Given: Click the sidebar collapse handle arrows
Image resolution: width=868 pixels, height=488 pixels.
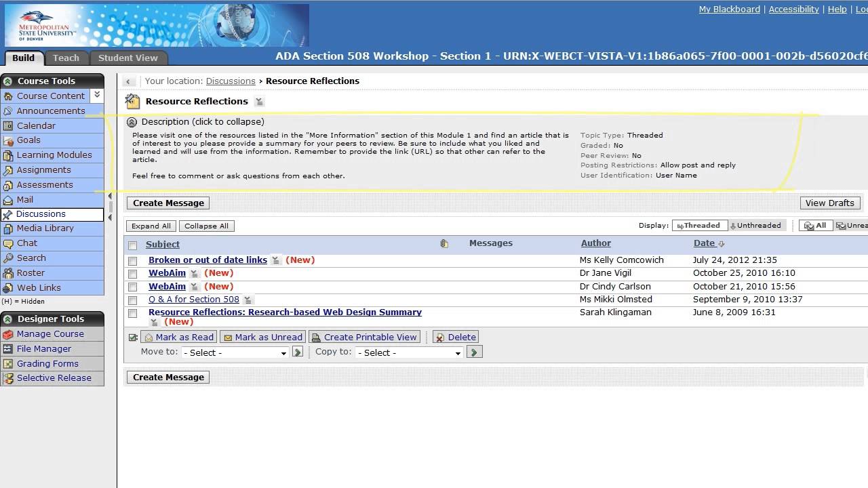Looking at the screenshot, I should point(110,207).
